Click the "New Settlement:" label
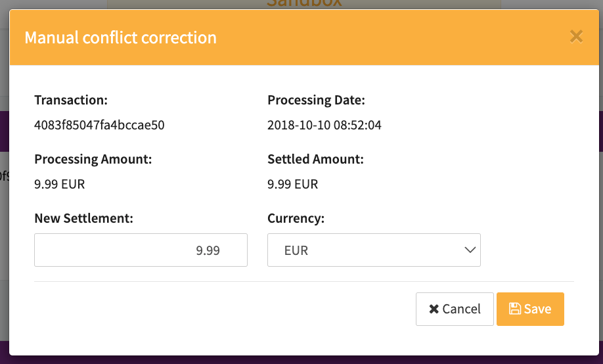Screen dimensions: 603x364 point(83,218)
